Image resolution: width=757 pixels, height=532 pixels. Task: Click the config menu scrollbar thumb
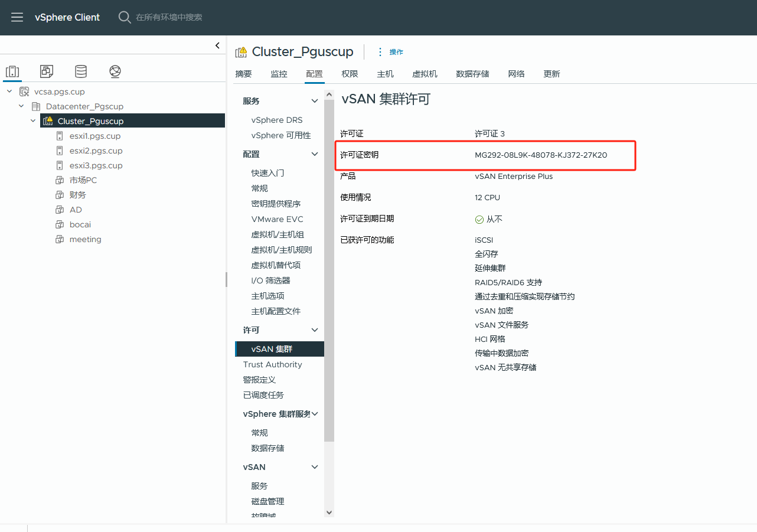click(x=329, y=272)
